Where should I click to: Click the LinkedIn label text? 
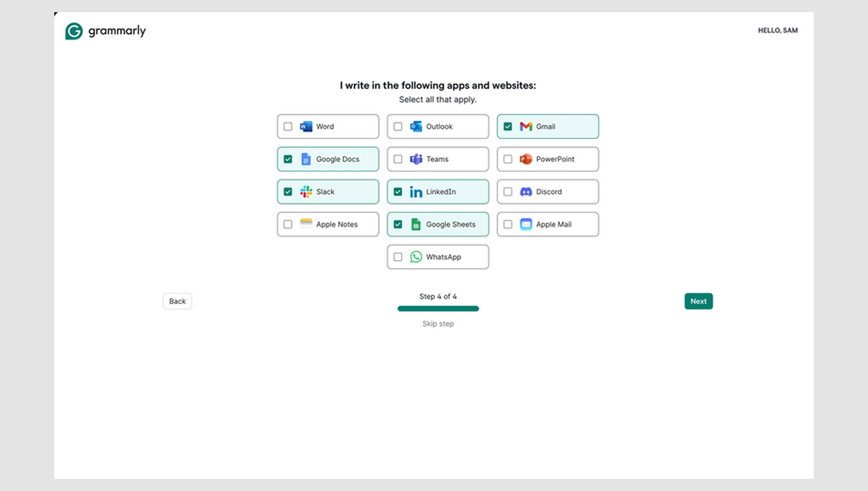(441, 192)
